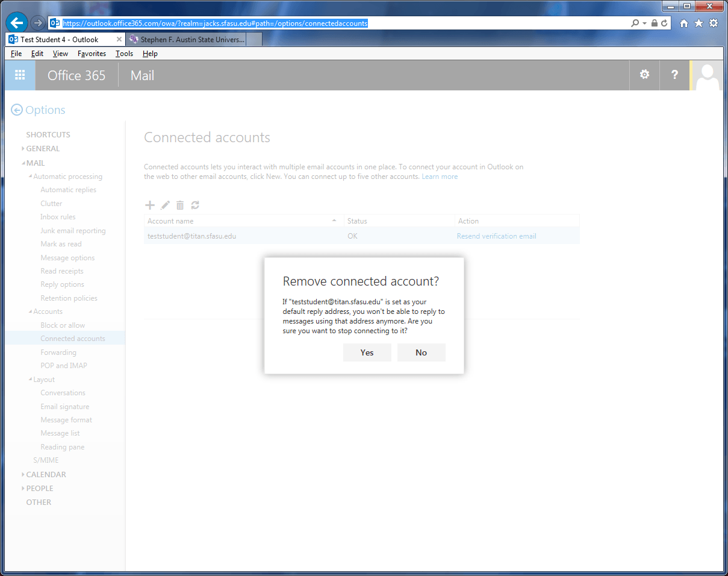Add a new connected account with plus icon
The height and width of the screenshot is (576, 728).
tap(150, 205)
